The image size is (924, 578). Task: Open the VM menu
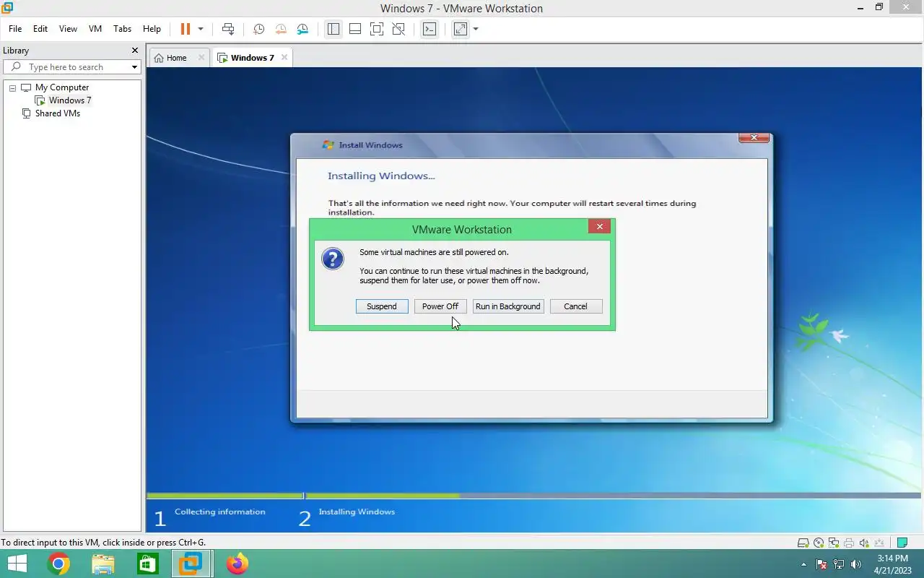pos(95,29)
